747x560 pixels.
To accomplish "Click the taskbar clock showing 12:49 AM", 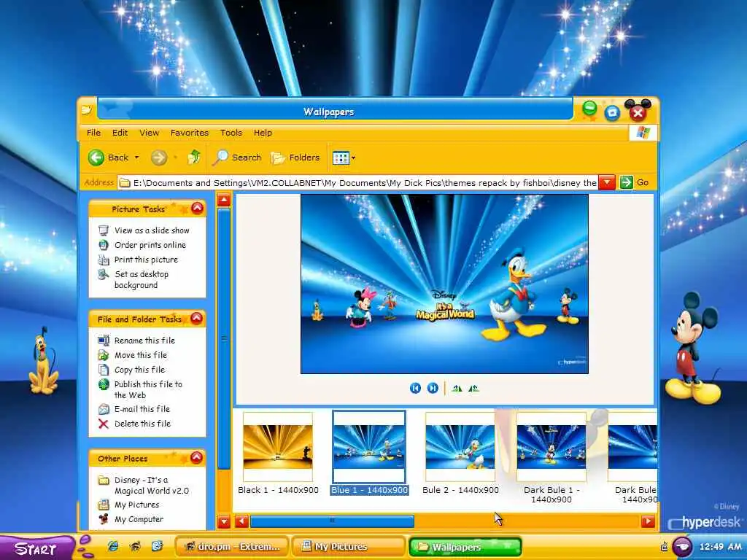I will [x=720, y=547].
